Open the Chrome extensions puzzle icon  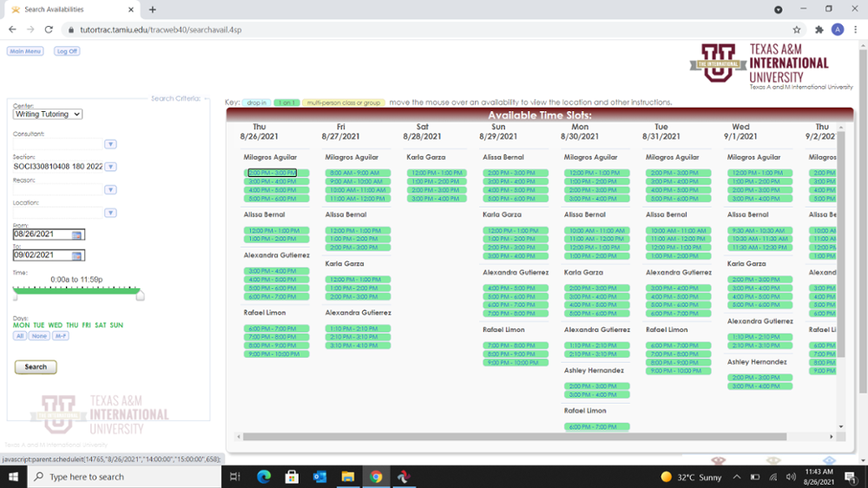click(x=819, y=30)
